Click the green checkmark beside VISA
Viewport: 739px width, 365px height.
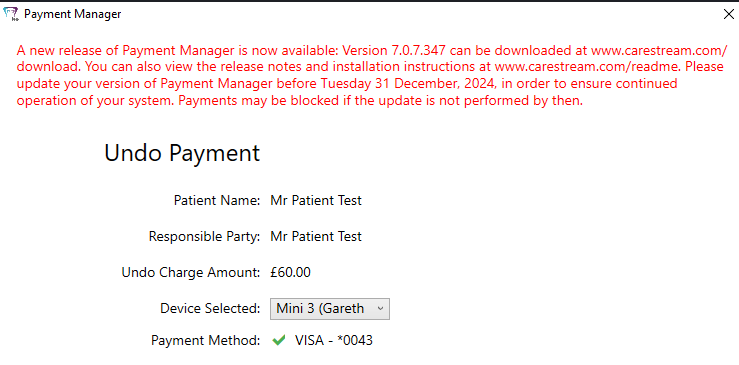coord(279,340)
